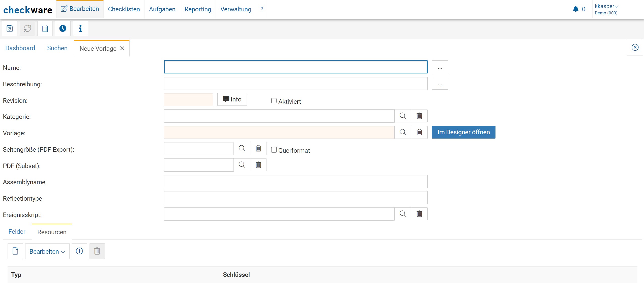The width and height of the screenshot is (644, 292).
Task: Click the notification bell icon
Action: (575, 9)
